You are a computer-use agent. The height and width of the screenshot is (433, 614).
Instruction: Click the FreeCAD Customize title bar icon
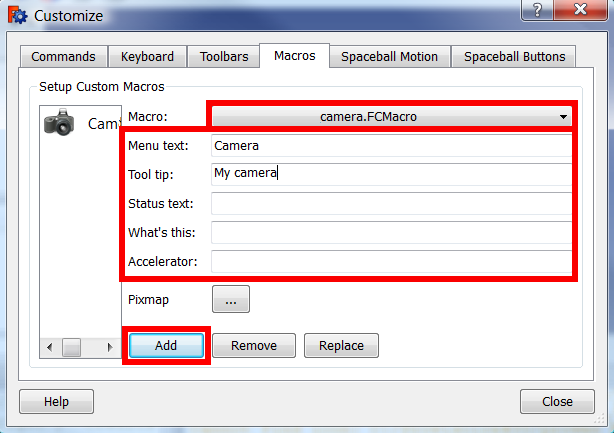[18, 16]
